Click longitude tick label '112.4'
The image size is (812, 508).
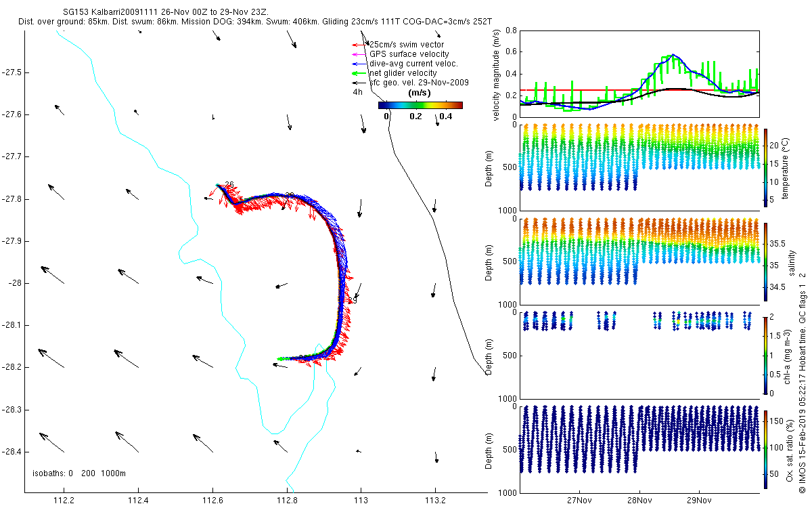[x=138, y=501]
